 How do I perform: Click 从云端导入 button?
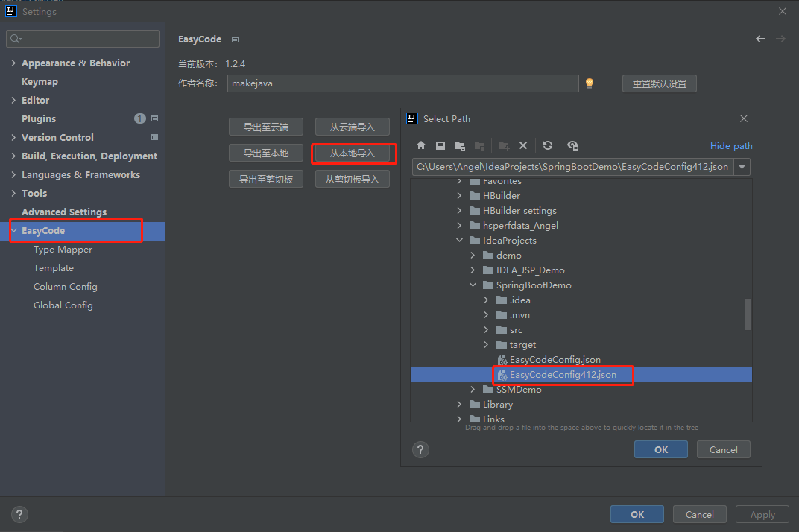(x=352, y=127)
